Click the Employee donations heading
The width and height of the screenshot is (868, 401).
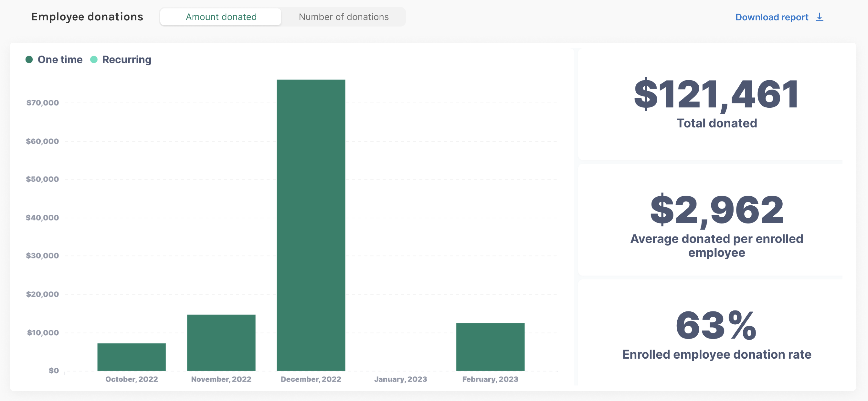(x=87, y=17)
